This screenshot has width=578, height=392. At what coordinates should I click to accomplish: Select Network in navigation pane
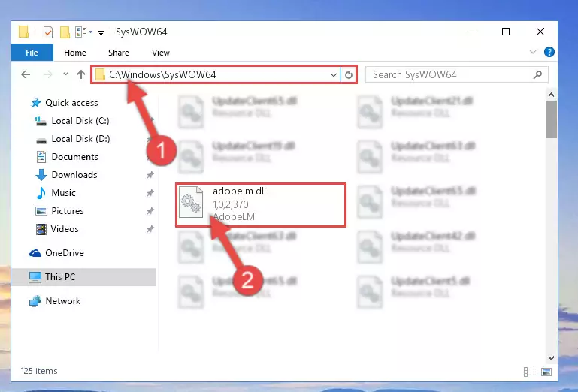62,300
